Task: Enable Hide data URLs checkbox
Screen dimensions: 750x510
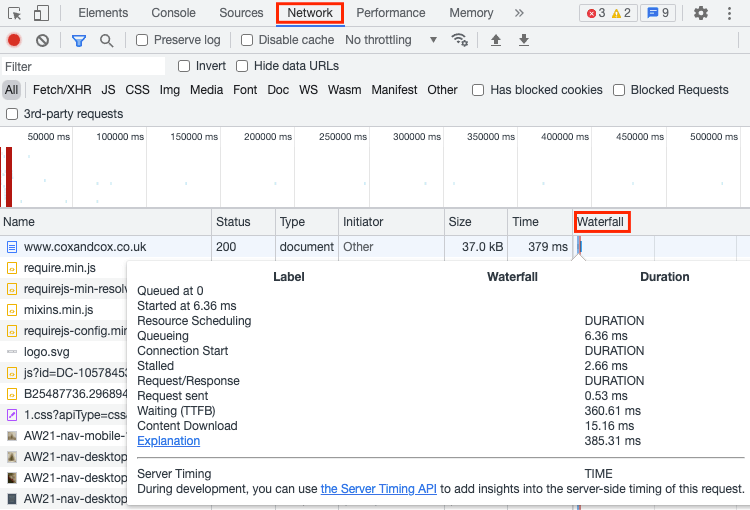Action: point(242,66)
